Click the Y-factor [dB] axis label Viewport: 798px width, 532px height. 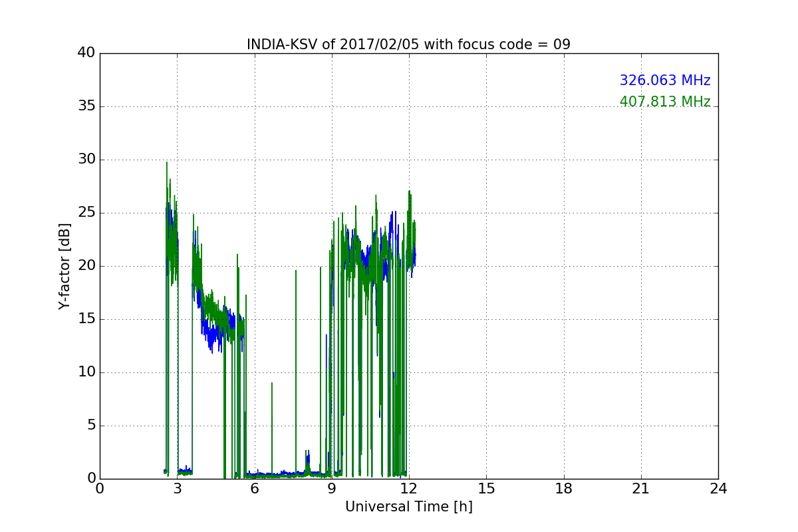64,266
